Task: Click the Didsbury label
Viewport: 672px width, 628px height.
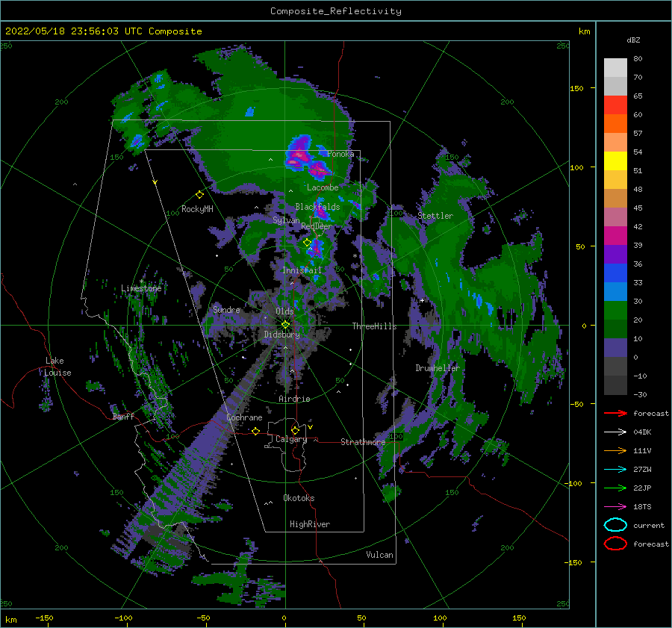Action: pyautogui.click(x=281, y=335)
